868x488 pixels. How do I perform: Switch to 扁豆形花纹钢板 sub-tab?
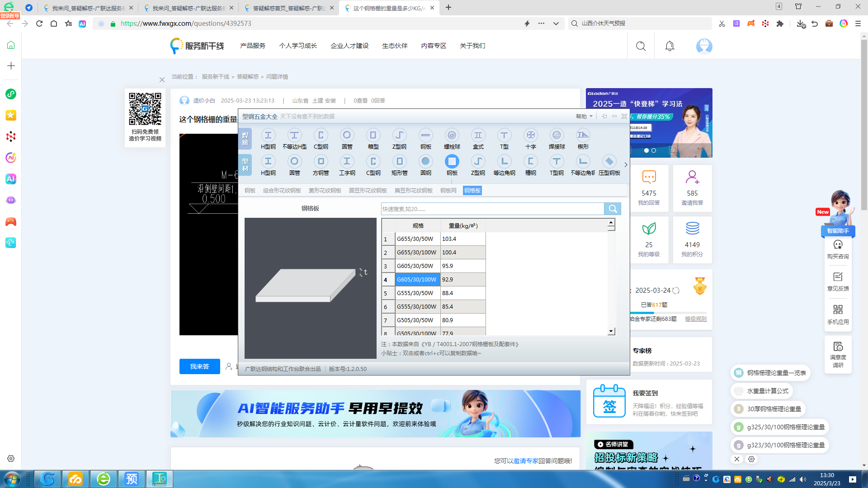(x=414, y=191)
